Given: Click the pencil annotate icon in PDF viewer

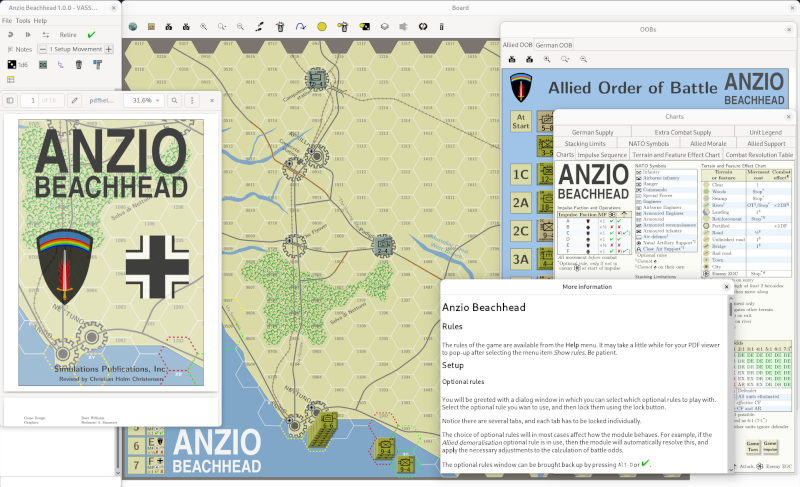Looking at the screenshot, I should coord(74,100).
